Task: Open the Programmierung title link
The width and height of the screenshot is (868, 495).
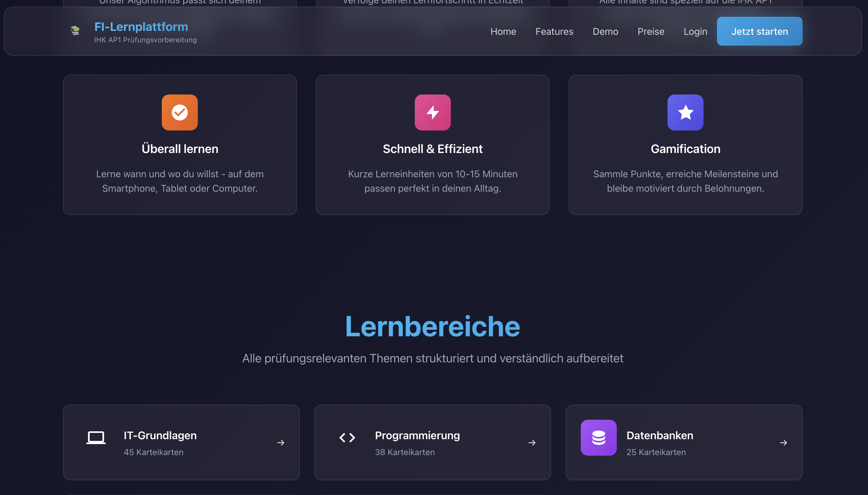Action: pos(417,436)
